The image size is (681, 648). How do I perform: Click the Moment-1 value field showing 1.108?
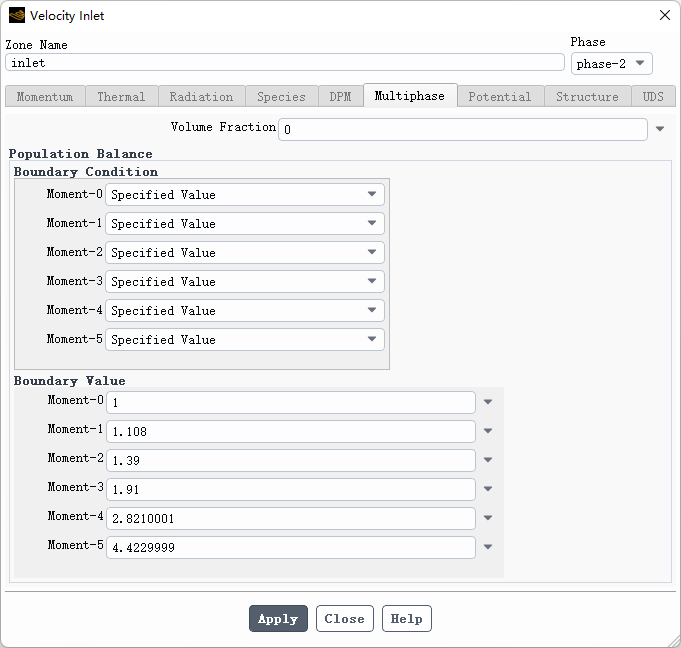pyautogui.click(x=291, y=431)
